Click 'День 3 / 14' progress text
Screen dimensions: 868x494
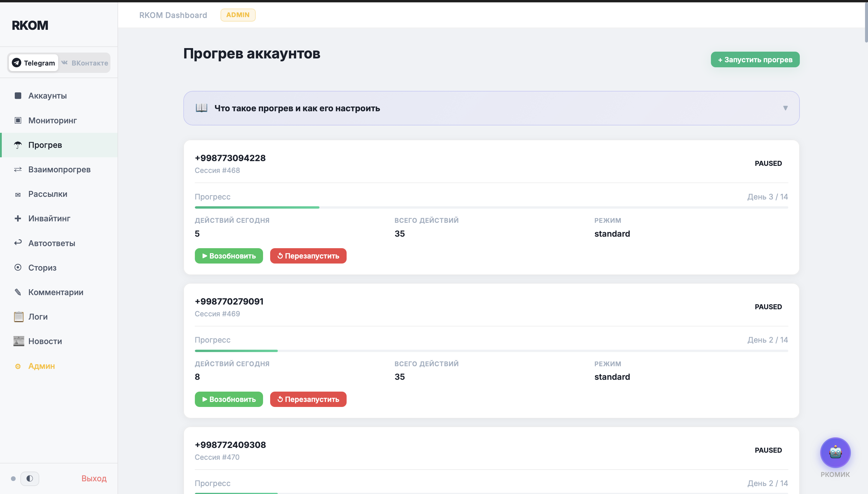(x=768, y=197)
